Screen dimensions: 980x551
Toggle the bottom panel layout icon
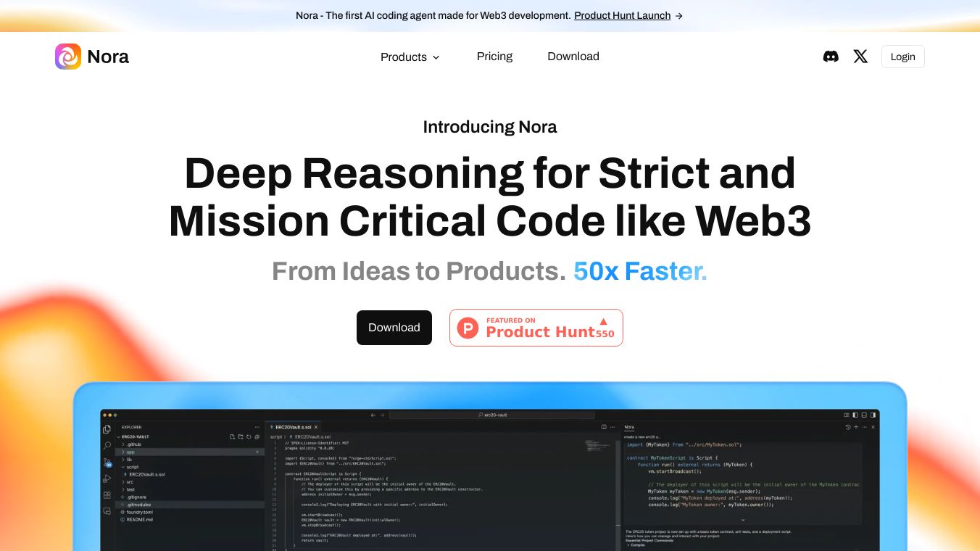tap(864, 415)
